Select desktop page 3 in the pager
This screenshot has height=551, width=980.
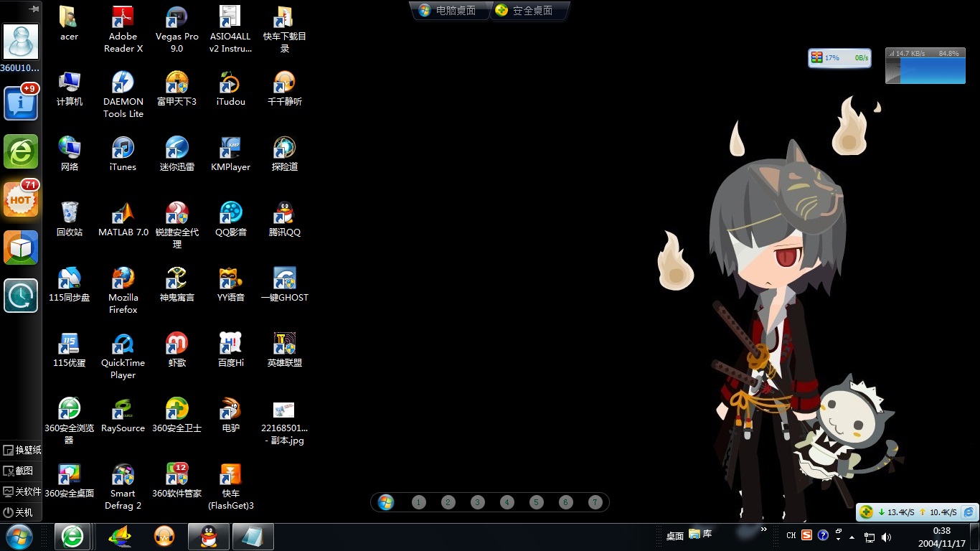click(478, 502)
